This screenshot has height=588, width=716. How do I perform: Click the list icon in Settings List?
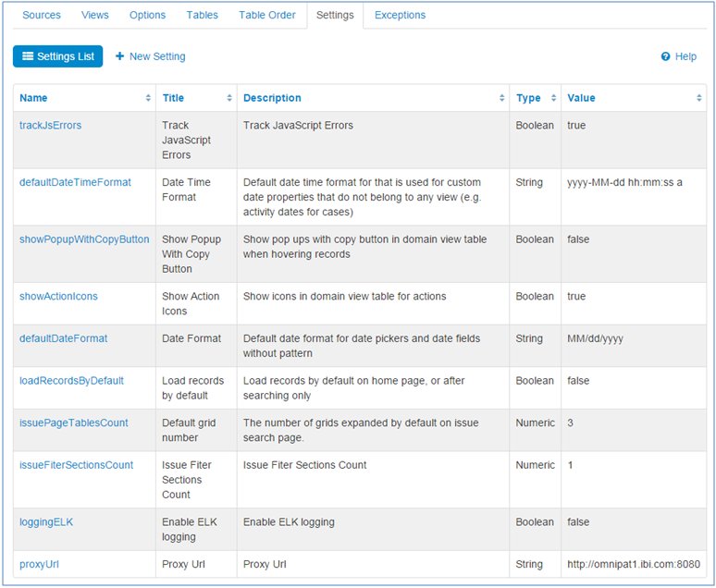click(28, 57)
